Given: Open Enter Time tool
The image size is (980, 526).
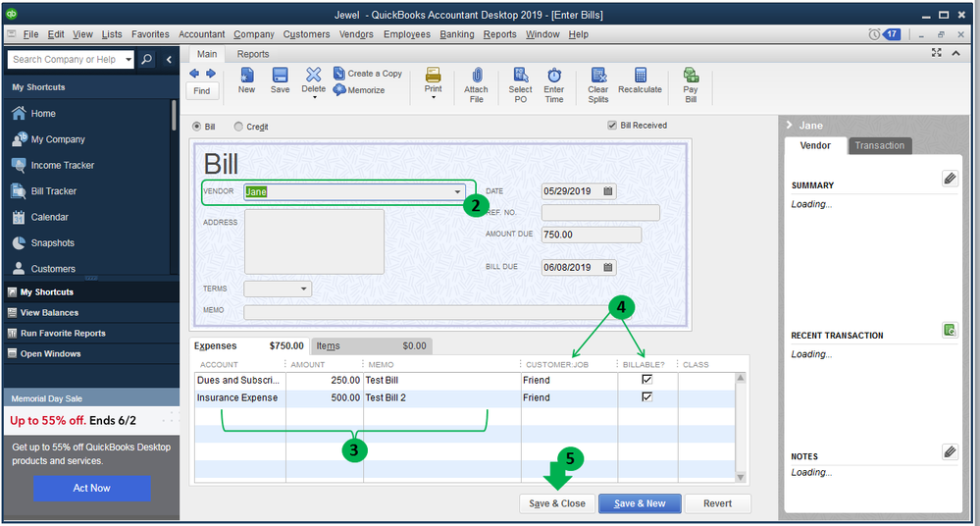Looking at the screenshot, I should (553, 84).
